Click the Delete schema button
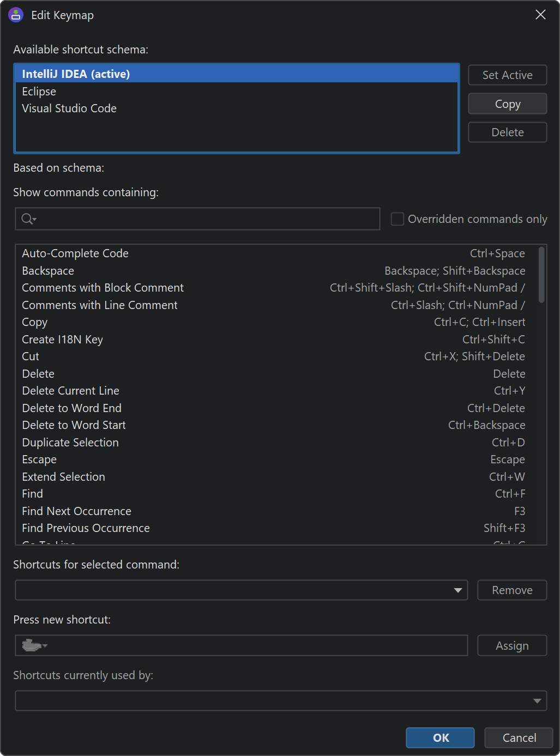Image resolution: width=560 pixels, height=756 pixels. click(x=507, y=132)
